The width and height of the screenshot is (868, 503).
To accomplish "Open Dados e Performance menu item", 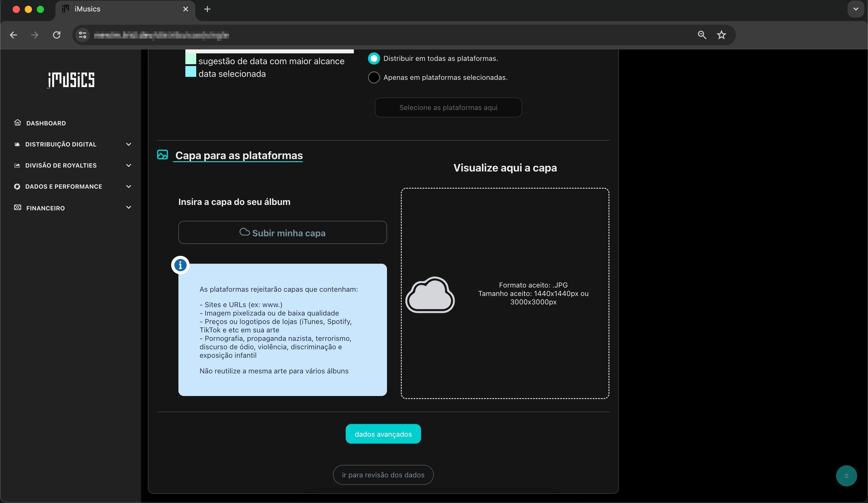I will tap(63, 186).
